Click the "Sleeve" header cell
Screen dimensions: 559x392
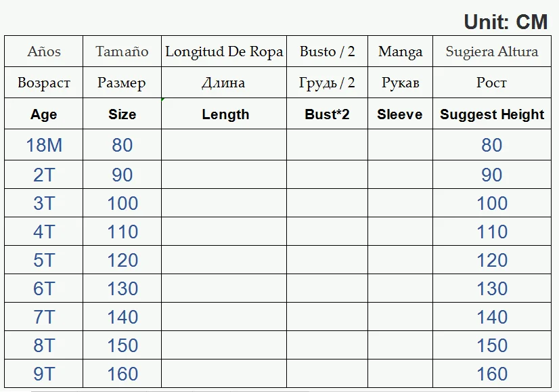tap(400, 114)
